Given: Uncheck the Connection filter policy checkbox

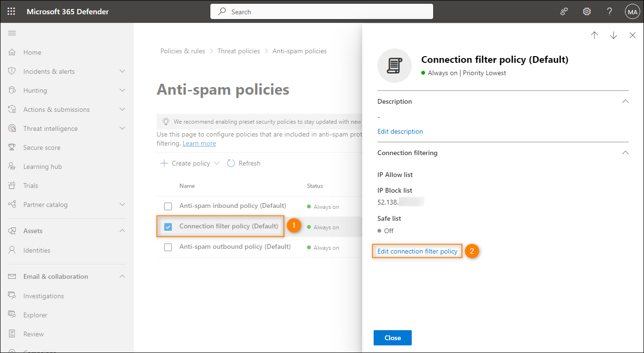Looking at the screenshot, I should (168, 227).
